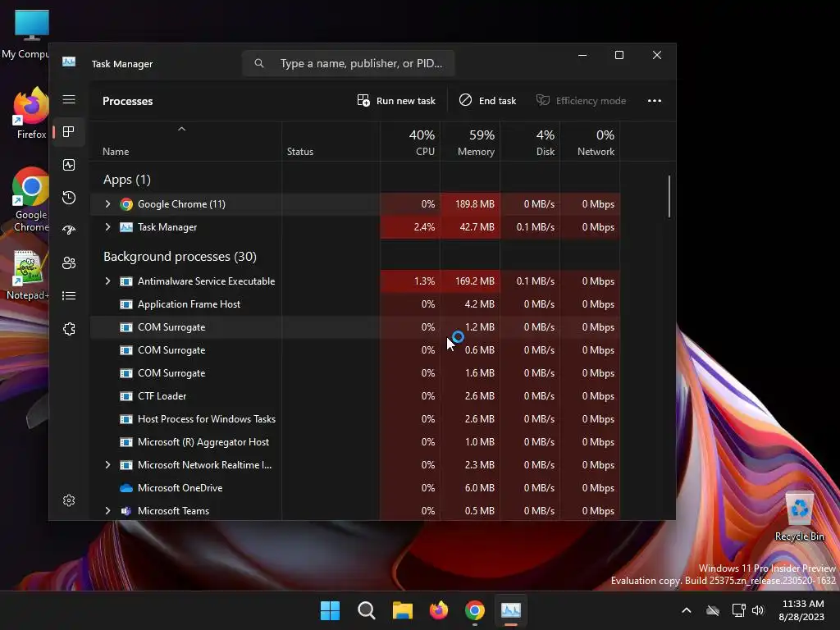Click the Task Manager taskbar icon
The height and width of the screenshot is (630, 840).
(x=510, y=610)
